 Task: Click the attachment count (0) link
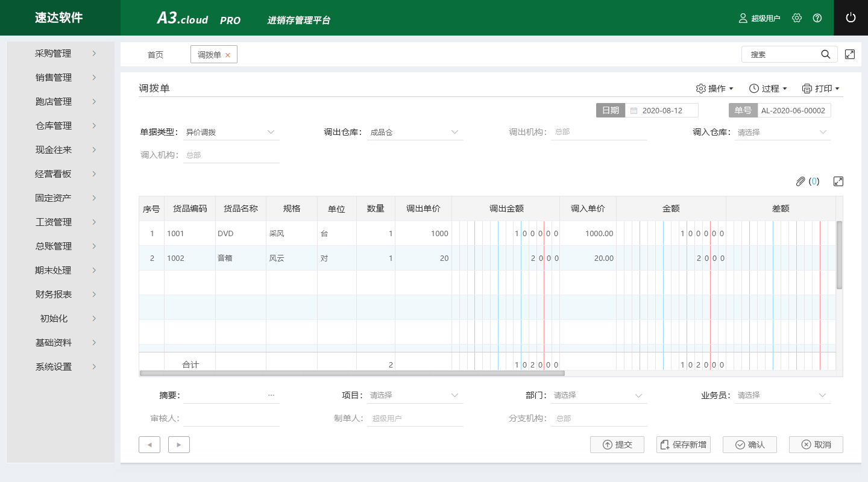[x=814, y=181]
